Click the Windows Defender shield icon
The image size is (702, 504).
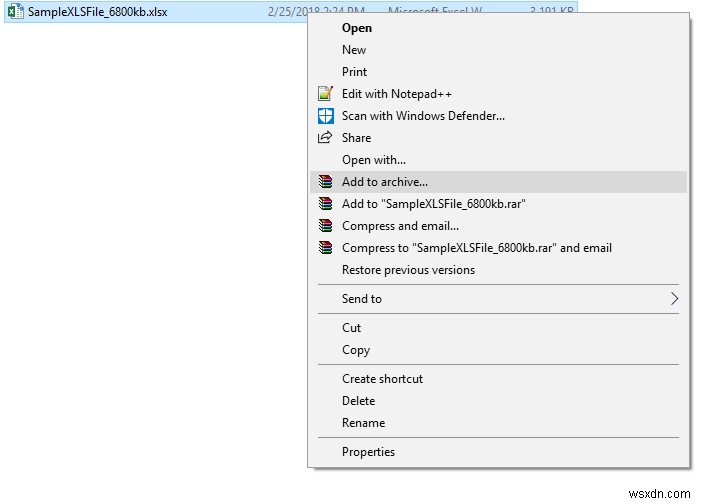click(x=324, y=115)
